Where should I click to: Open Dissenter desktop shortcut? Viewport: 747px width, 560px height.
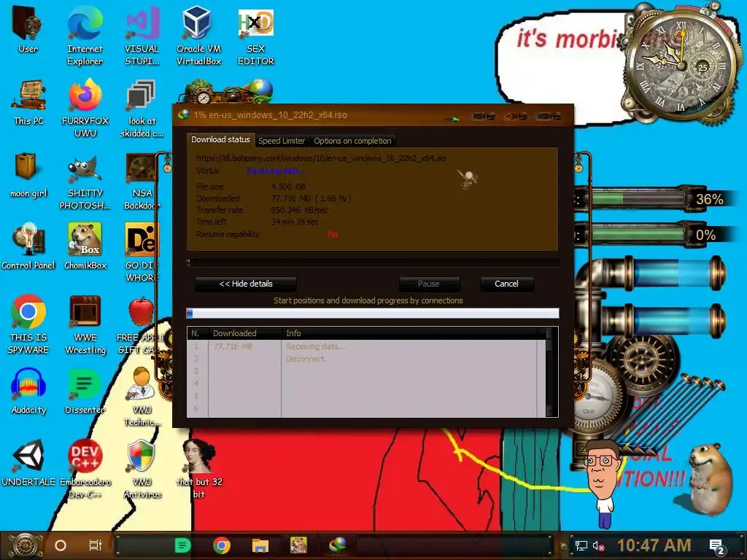point(85,392)
